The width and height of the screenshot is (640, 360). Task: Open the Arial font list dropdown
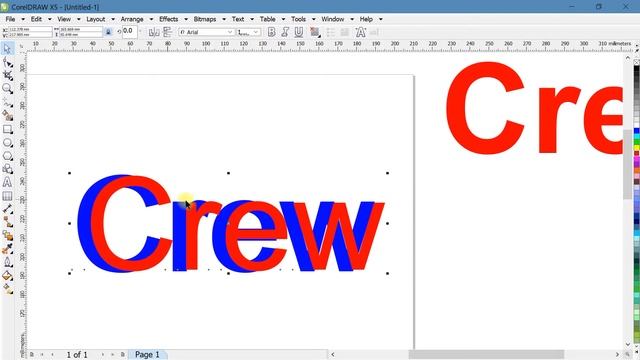pos(230,32)
